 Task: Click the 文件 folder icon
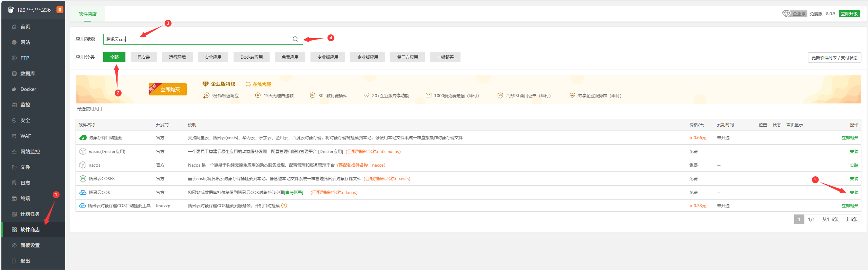14,167
